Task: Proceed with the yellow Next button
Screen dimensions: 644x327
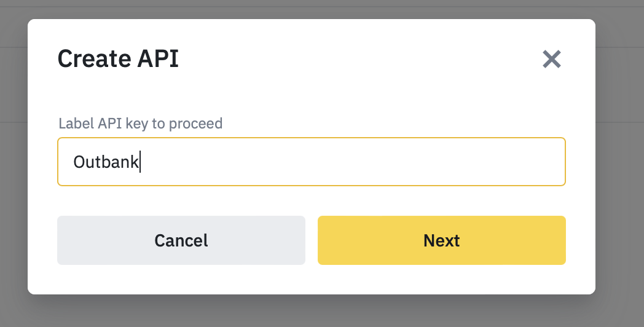Action: click(x=441, y=240)
